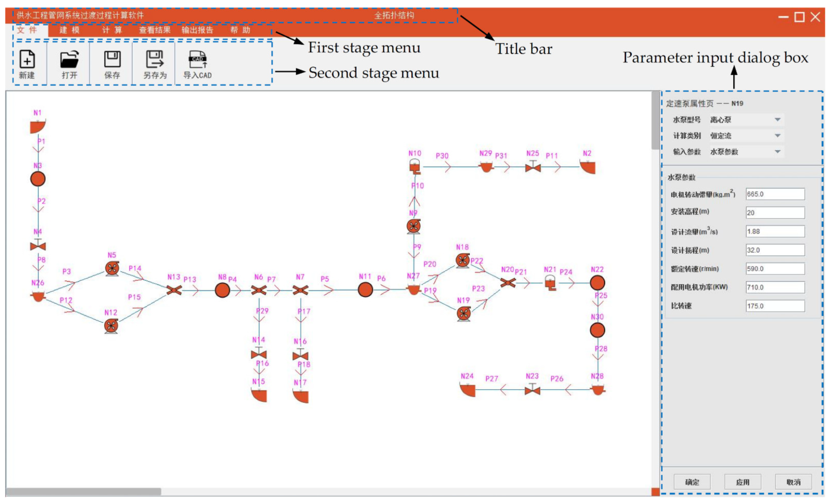
Task: Click the 设计扬程(m) input field
Action: [775, 250]
